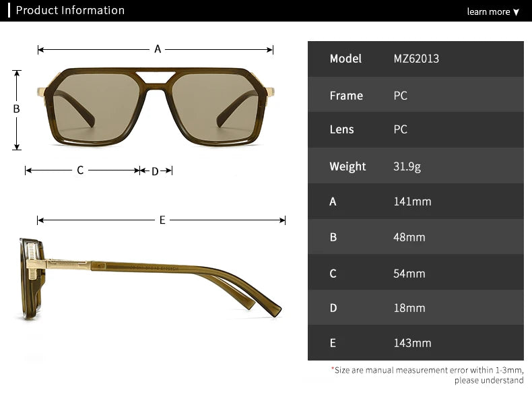Click the measurement error disclaimer note
The width and height of the screenshot is (532, 405).
click(427, 375)
